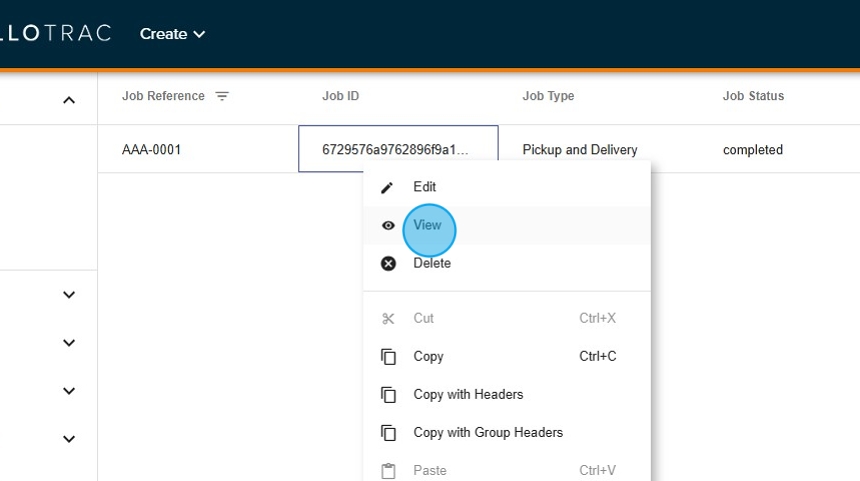
Task: Click the eye View icon
Action: point(388,226)
